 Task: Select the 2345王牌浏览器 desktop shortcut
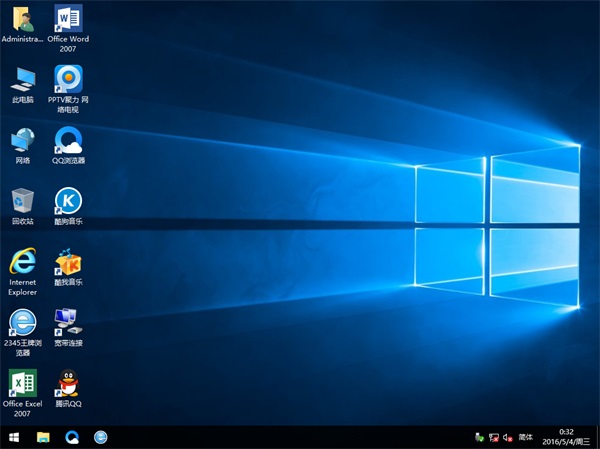[x=22, y=322]
